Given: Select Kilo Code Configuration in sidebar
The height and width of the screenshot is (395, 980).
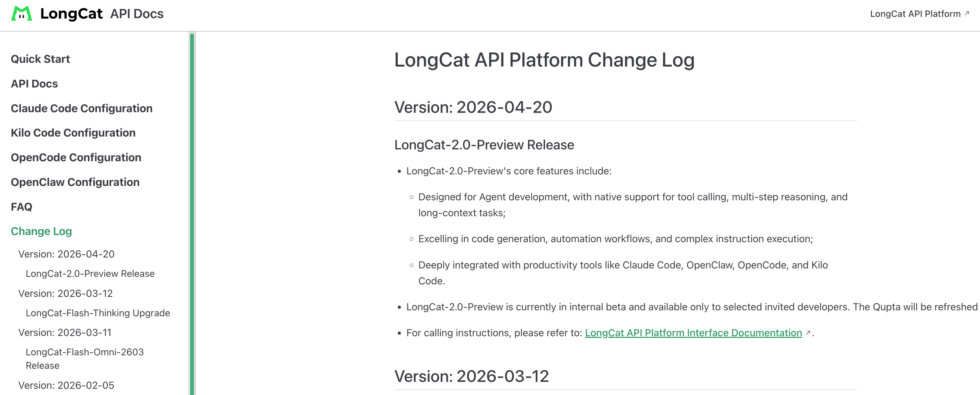Looking at the screenshot, I should coord(73,133).
